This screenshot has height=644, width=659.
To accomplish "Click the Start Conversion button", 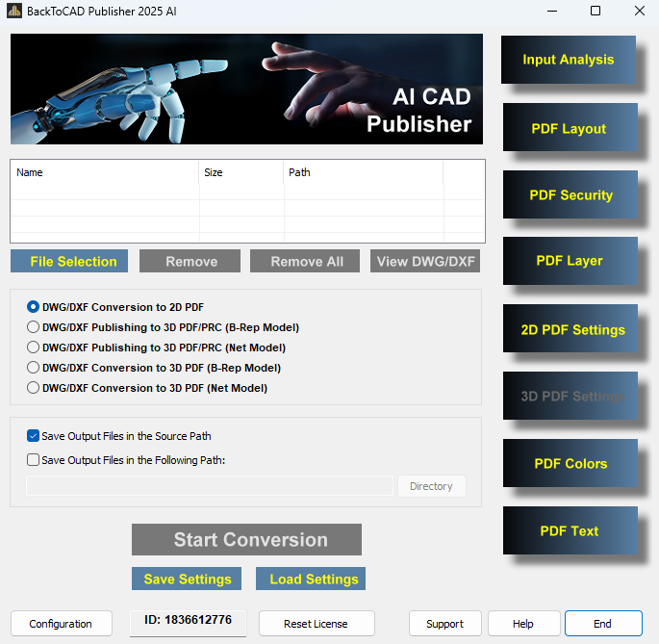I will pos(246,539).
